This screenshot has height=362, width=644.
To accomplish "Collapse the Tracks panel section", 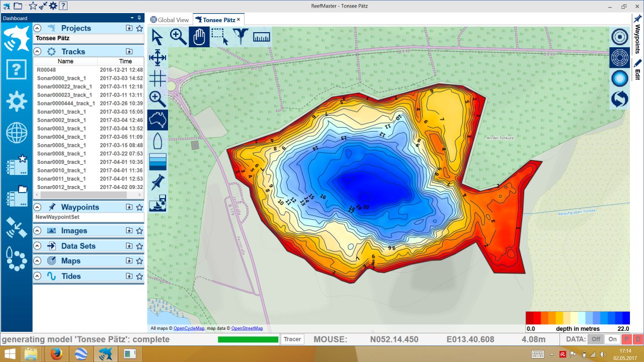I will click(x=37, y=51).
